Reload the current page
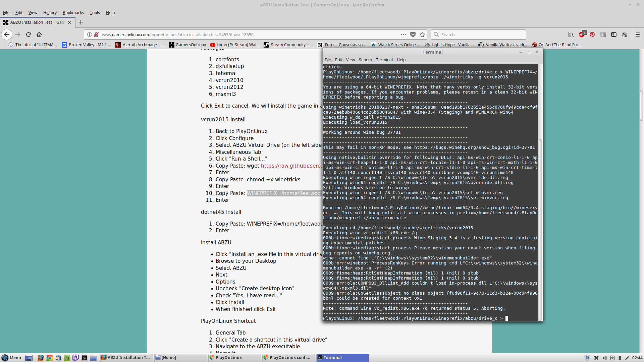 tap(29, 35)
